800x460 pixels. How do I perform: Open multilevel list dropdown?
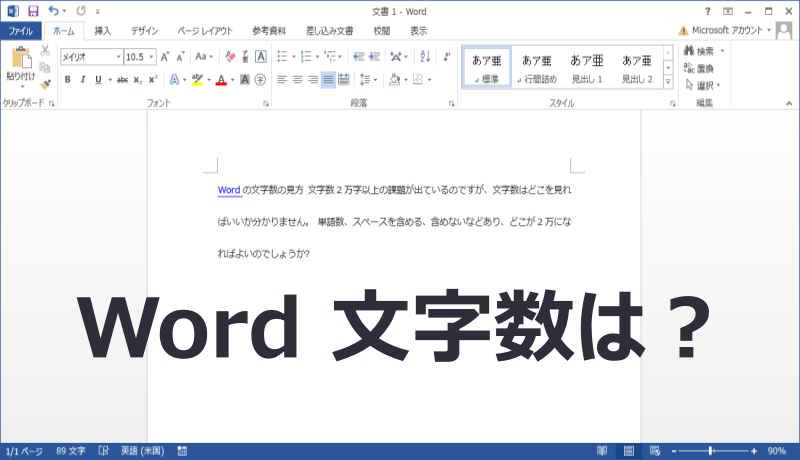tap(340, 57)
